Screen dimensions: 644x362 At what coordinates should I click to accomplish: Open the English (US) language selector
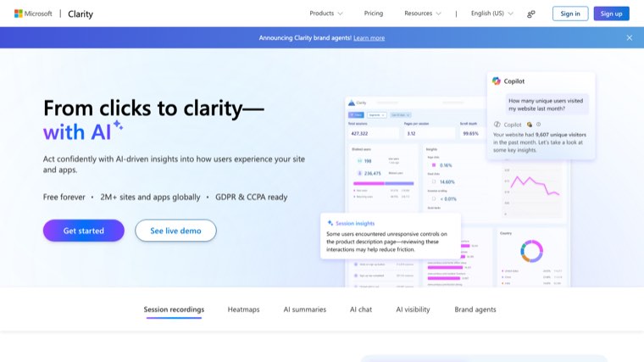(492, 14)
